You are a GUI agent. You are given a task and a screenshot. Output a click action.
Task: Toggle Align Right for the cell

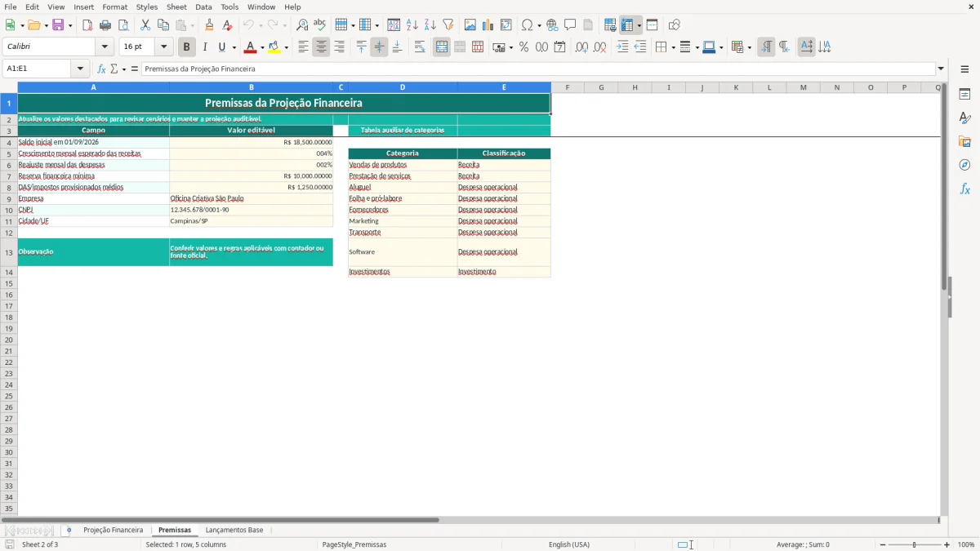tap(339, 47)
